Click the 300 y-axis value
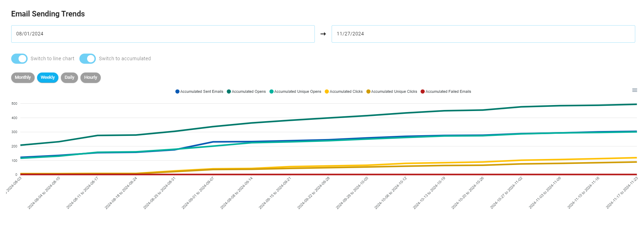 (x=14, y=132)
